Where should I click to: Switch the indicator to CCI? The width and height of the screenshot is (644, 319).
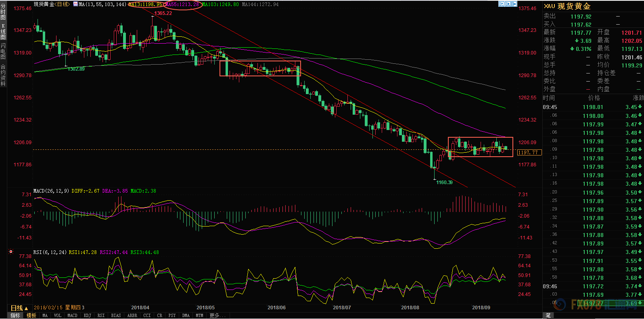pos(147,315)
